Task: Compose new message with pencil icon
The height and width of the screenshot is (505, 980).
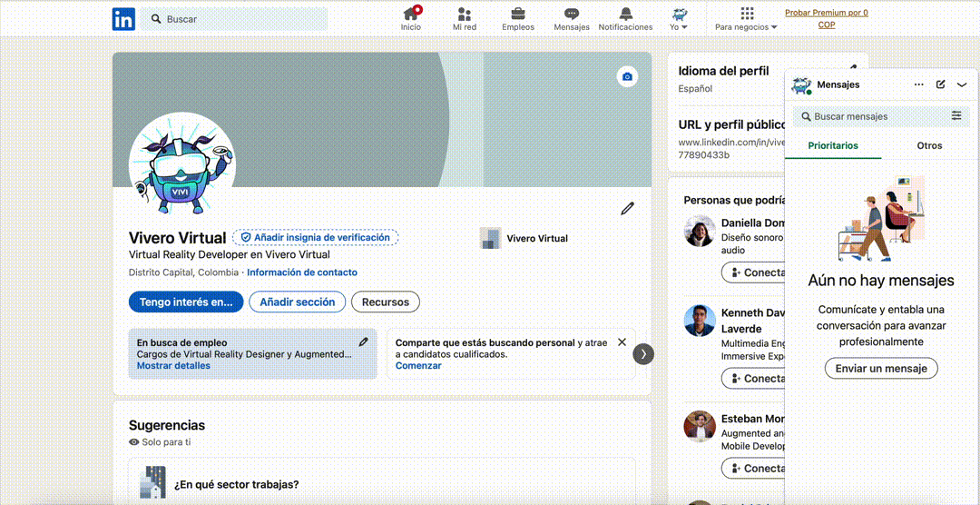Action: (941, 84)
